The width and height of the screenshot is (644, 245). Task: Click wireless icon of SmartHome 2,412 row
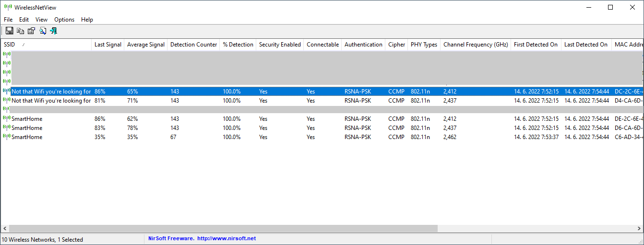pos(7,118)
